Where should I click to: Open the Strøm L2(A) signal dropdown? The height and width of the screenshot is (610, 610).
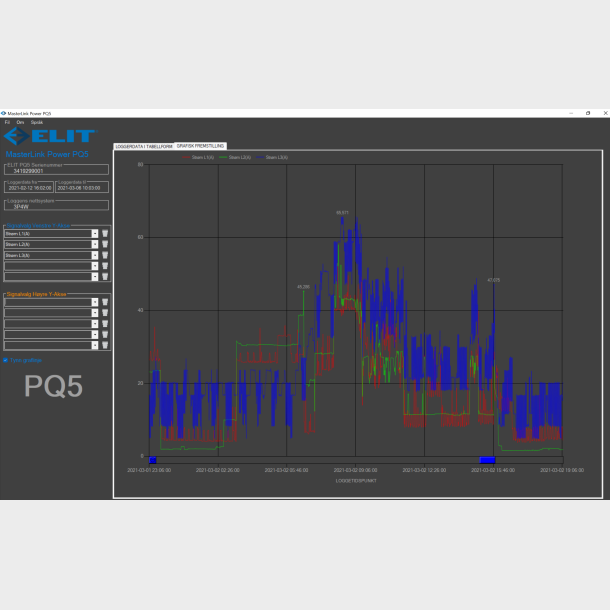pyautogui.click(x=95, y=244)
